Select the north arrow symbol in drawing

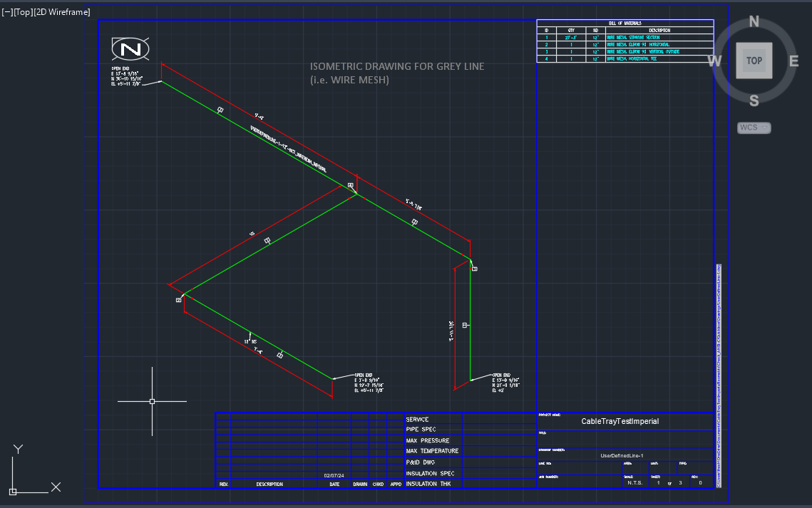click(130, 49)
